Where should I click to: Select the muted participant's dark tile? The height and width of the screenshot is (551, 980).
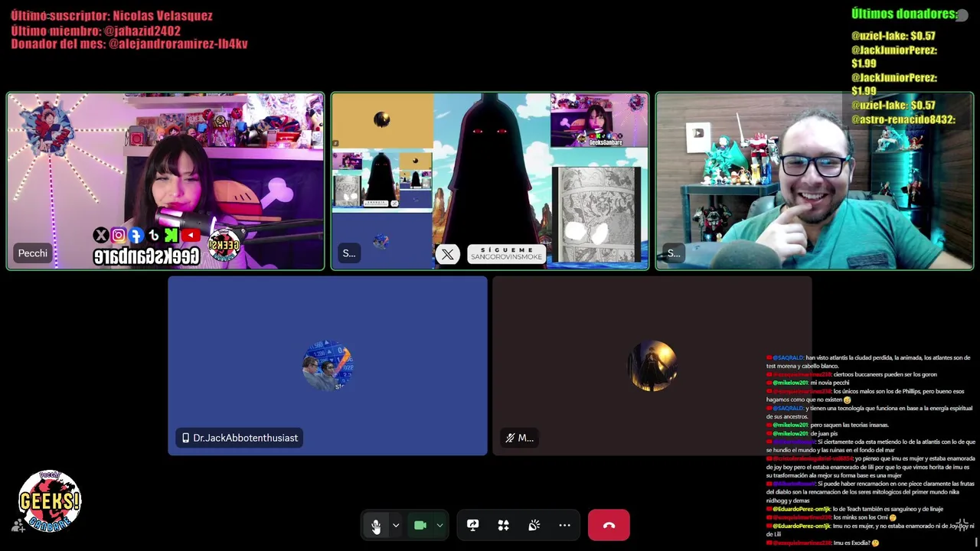click(652, 366)
